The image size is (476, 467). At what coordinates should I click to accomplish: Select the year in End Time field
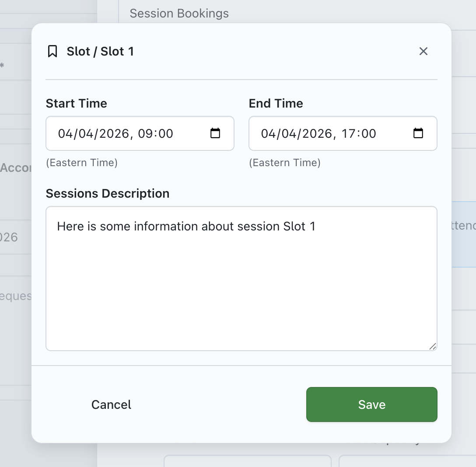(317, 134)
